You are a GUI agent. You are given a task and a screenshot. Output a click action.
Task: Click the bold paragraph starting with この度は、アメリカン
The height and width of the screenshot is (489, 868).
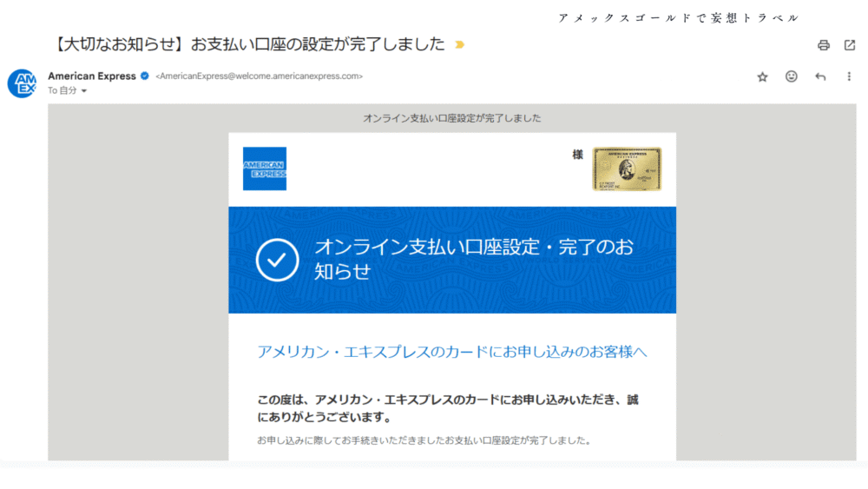(x=448, y=408)
